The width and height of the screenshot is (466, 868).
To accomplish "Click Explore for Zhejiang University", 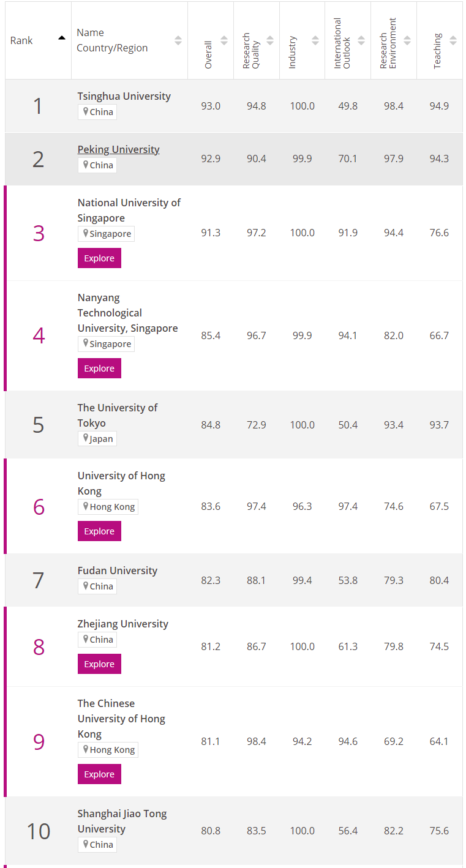I will tap(99, 664).
